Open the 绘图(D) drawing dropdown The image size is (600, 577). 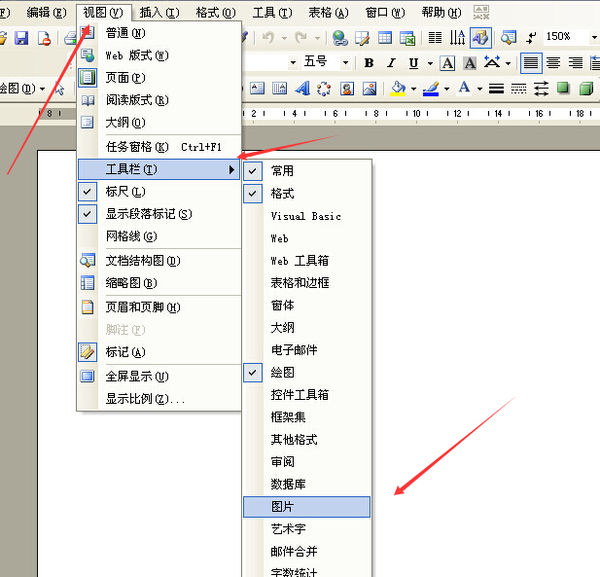tap(23, 89)
